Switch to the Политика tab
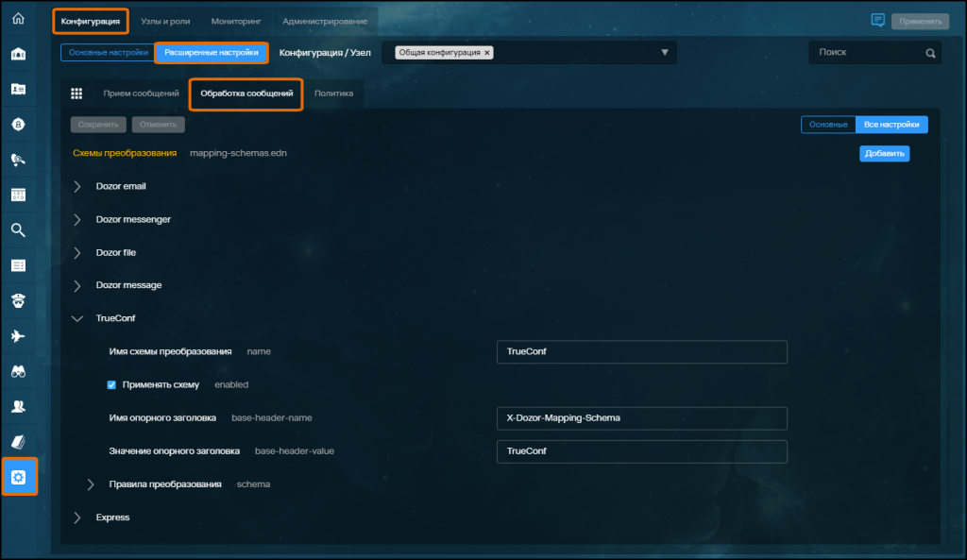The width and height of the screenshot is (967, 560). click(333, 93)
